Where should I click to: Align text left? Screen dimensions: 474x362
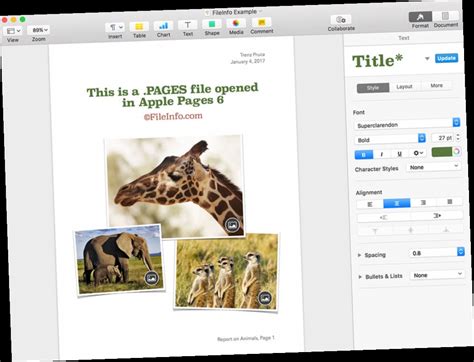click(x=370, y=204)
